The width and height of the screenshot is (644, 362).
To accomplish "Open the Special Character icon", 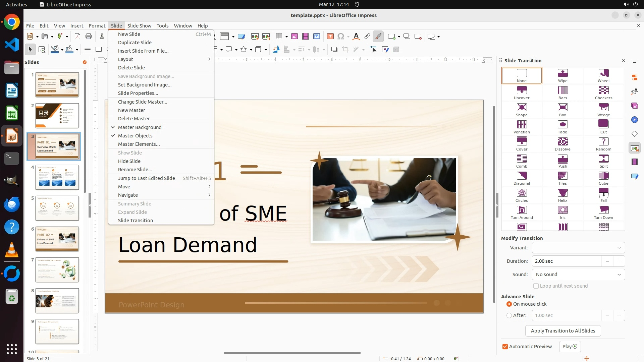I will coord(341,37).
